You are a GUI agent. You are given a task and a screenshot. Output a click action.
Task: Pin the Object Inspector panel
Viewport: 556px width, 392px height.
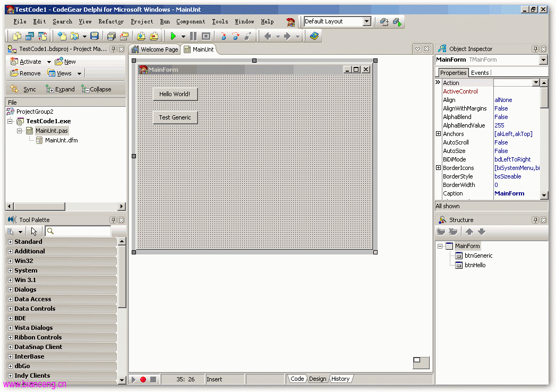[x=535, y=49]
